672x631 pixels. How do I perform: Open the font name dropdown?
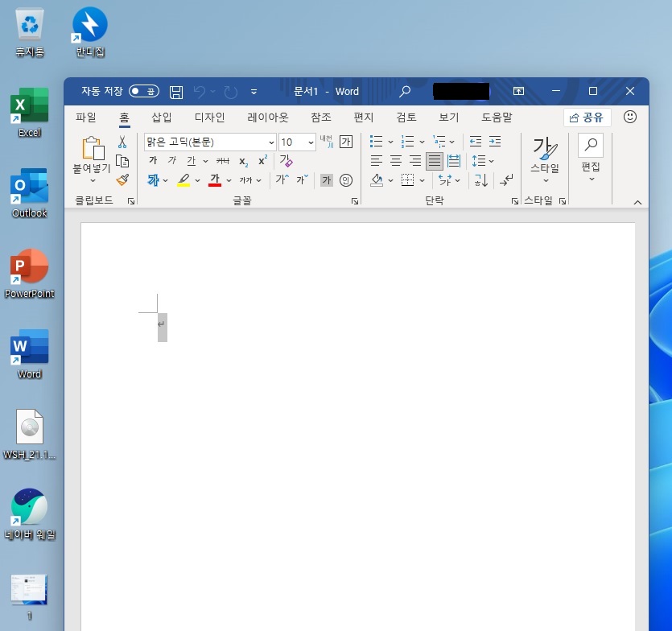pos(271,142)
